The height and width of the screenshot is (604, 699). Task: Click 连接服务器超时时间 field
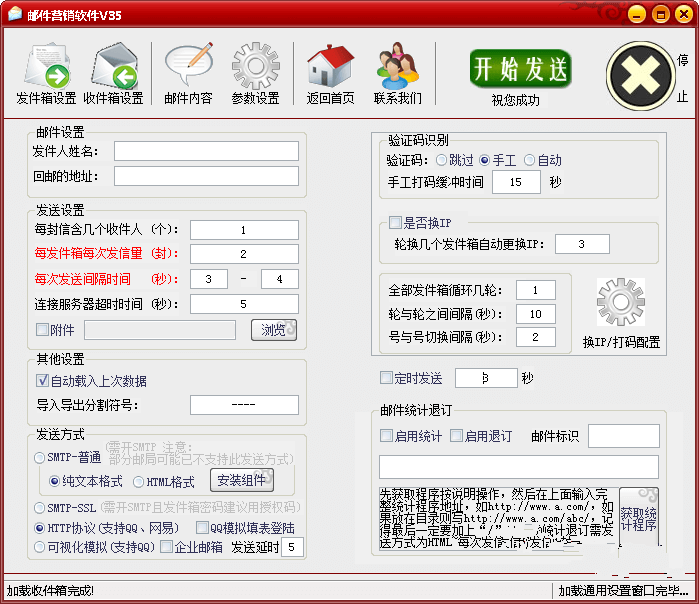(x=244, y=304)
